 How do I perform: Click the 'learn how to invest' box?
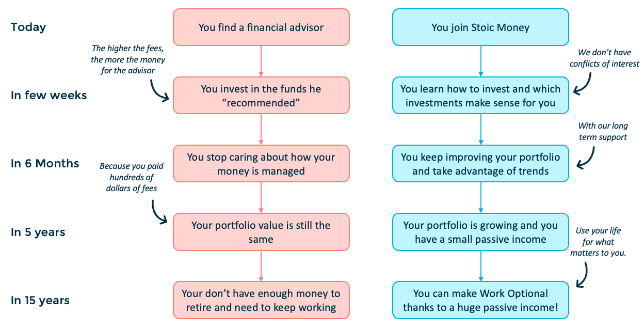(x=480, y=96)
